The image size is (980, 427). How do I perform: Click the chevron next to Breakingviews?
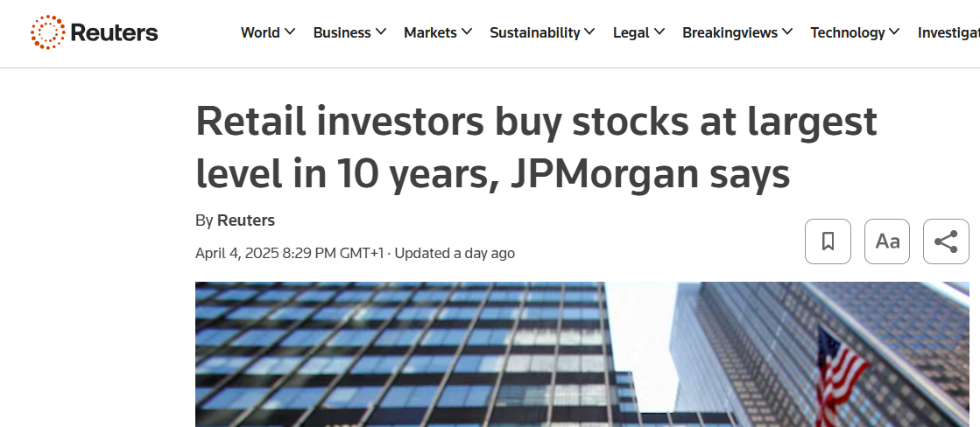tap(787, 32)
